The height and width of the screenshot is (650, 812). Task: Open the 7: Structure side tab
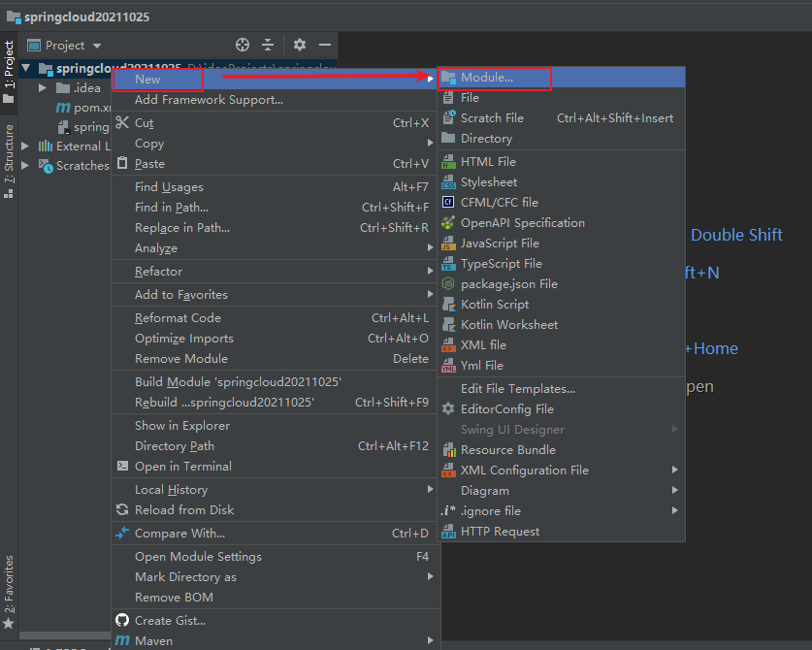pyautogui.click(x=9, y=160)
